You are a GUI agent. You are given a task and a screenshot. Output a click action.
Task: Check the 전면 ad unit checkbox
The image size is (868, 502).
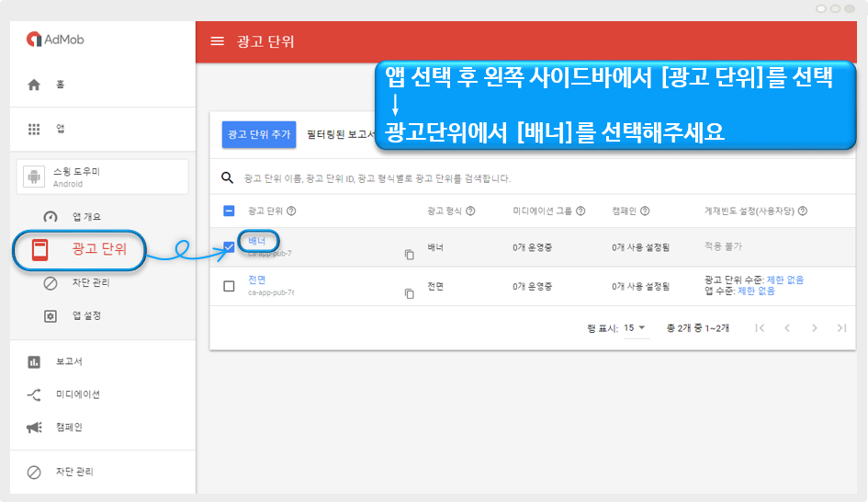click(x=229, y=286)
